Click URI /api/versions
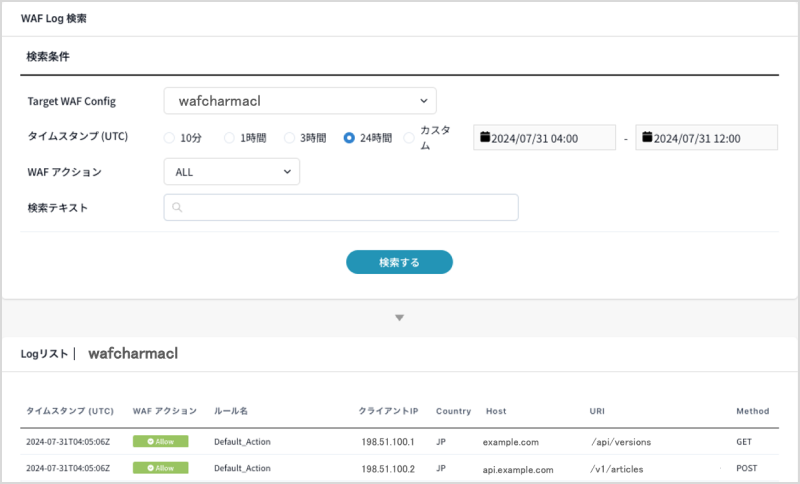 click(x=621, y=442)
